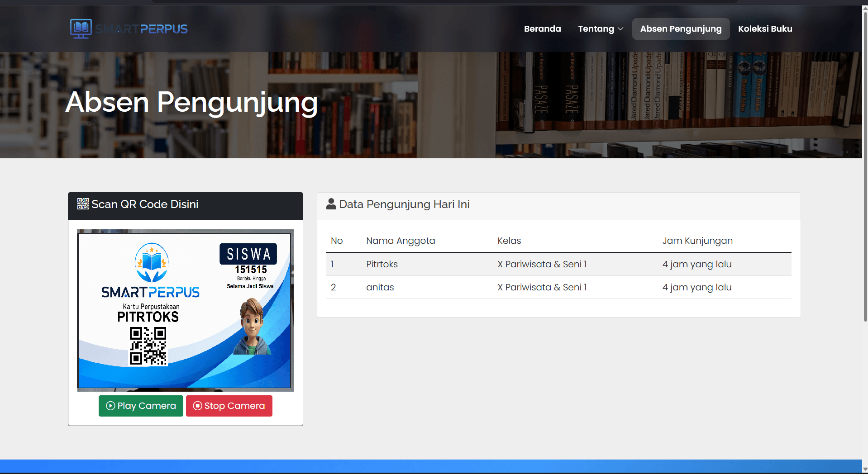Select the 'Pitrtoks' name cell
This screenshot has height=474, width=868.
pyautogui.click(x=382, y=264)
